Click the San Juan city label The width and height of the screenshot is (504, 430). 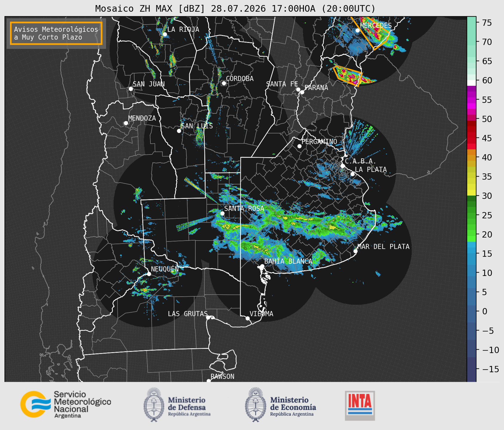(148, 84)
